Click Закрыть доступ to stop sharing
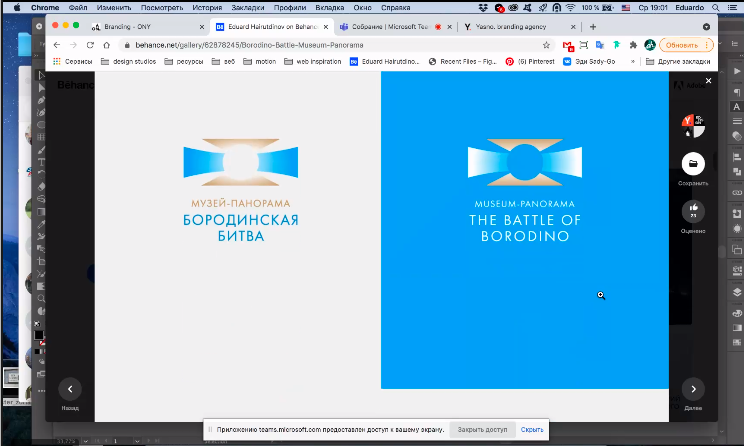 pyautogui.click(x=482, y=429)
